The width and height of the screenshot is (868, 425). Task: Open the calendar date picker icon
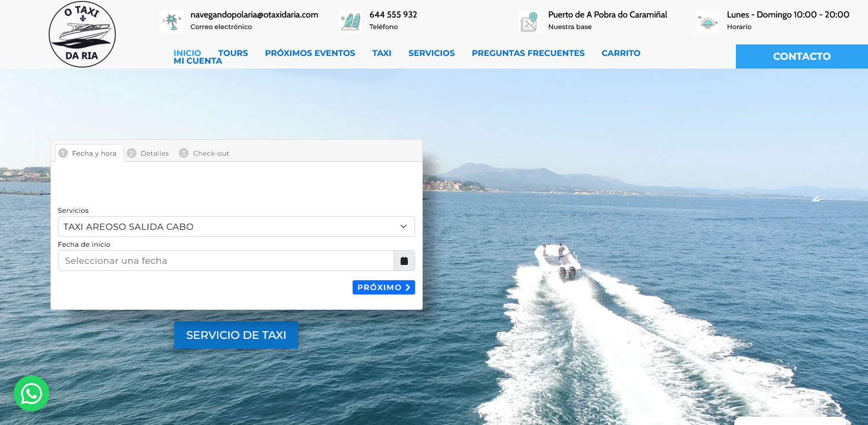tap(404, 261)
